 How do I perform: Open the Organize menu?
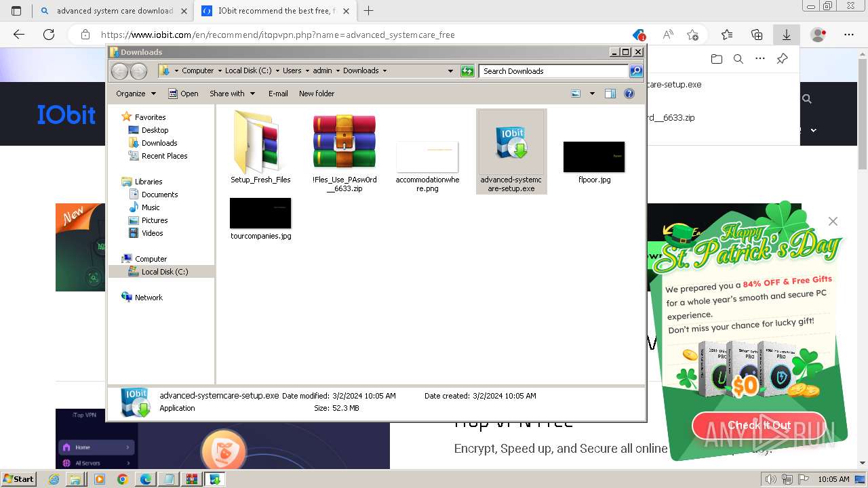click(x=136, y=94)
